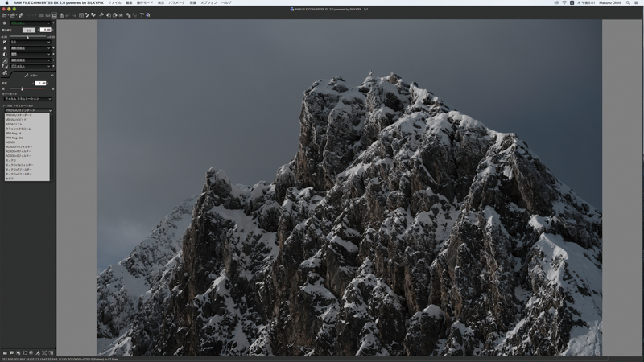Image resolution: width=644 pixels, height=362 pixels.
Task: Click the grid display toolbar icon
Action: (x=81, y=15)
